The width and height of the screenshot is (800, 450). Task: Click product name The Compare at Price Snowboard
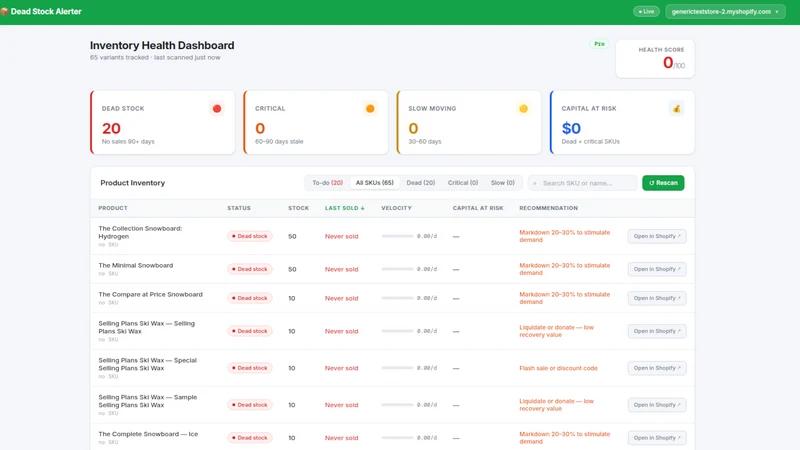tap(151, 294)
